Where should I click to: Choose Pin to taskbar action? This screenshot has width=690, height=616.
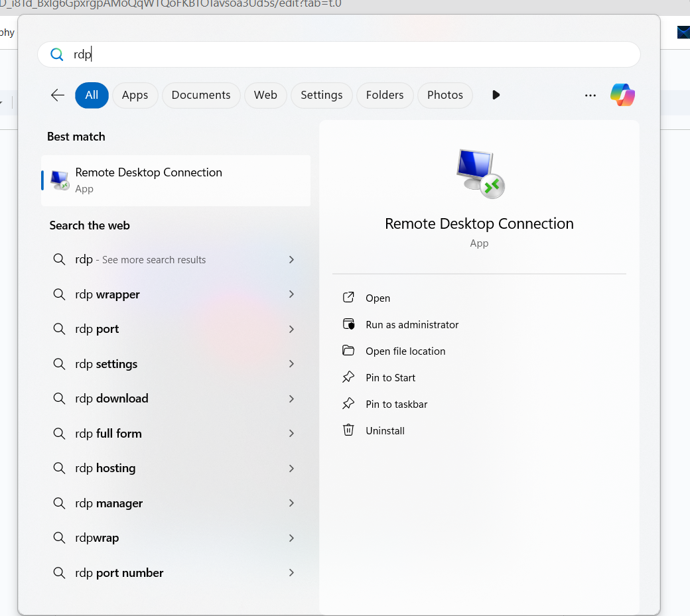pyautogui.click(x=396, y=404)
